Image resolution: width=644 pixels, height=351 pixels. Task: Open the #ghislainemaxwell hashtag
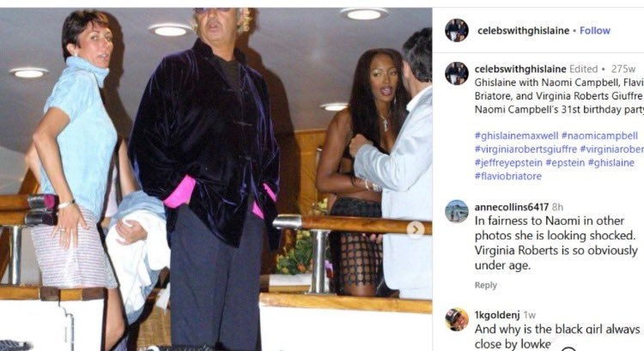516,136
